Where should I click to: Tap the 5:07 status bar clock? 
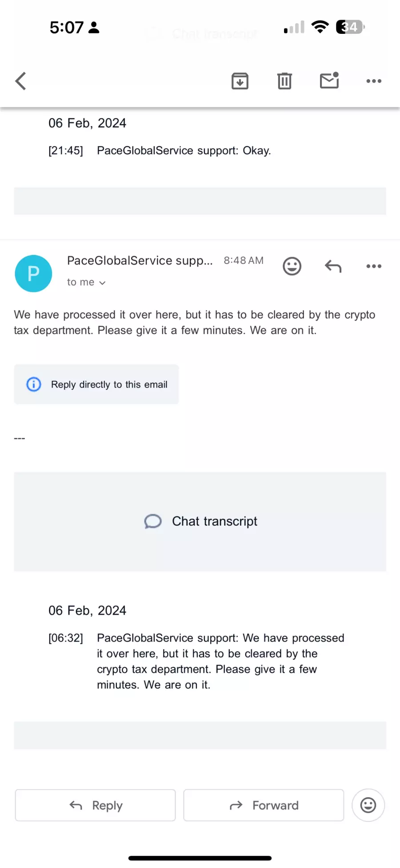66,28
